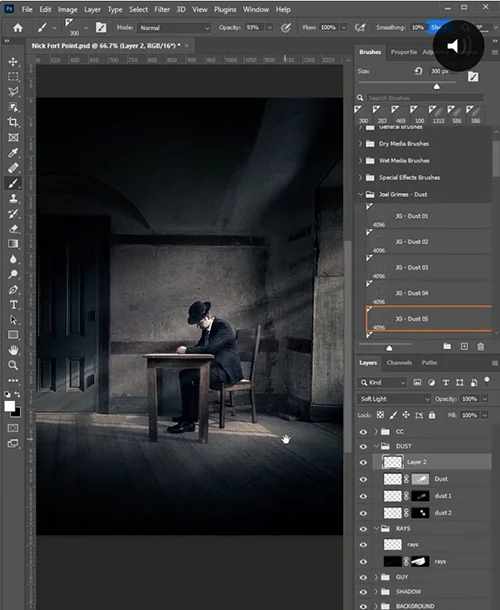Select the Zoom tool
500x610 pixels.
(13, 365)
